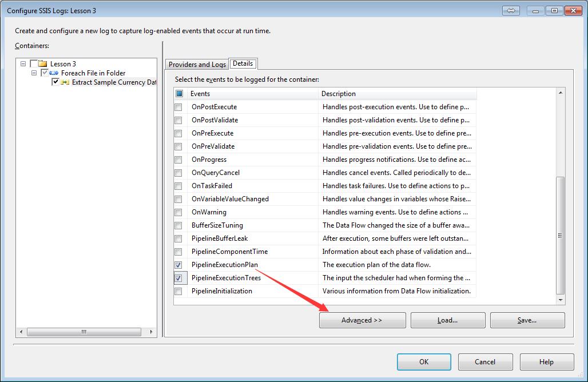Viewport: 588px width, 382px height.
Task: Enable the BufferSizeTuning event checkbox
Action: pos(178,226)
